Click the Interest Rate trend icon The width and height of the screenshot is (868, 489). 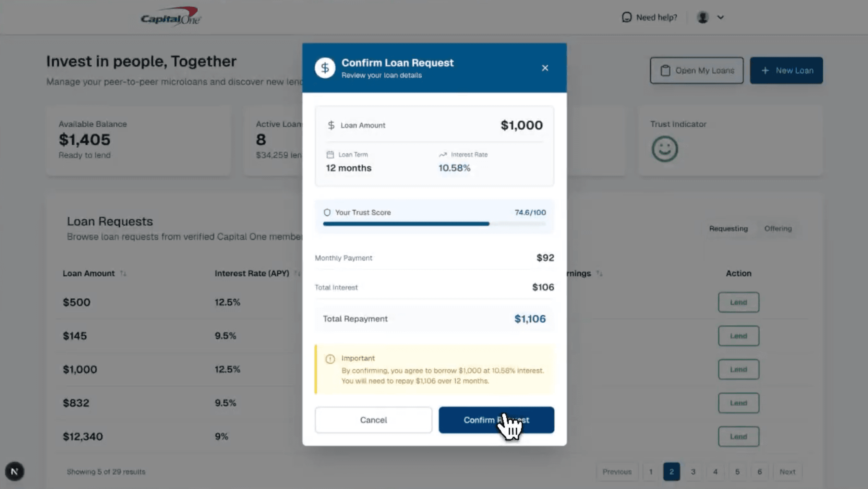pyautogui.click(x=442, y=154)
